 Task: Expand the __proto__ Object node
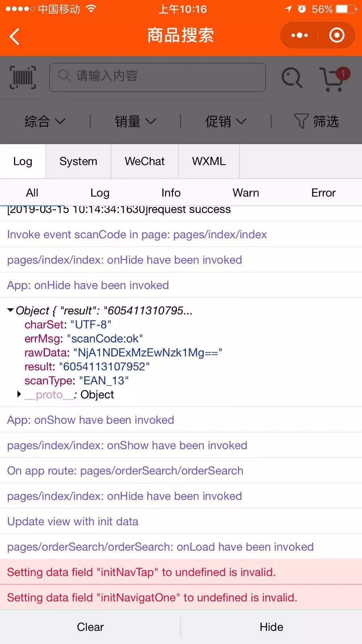point(19,394)
